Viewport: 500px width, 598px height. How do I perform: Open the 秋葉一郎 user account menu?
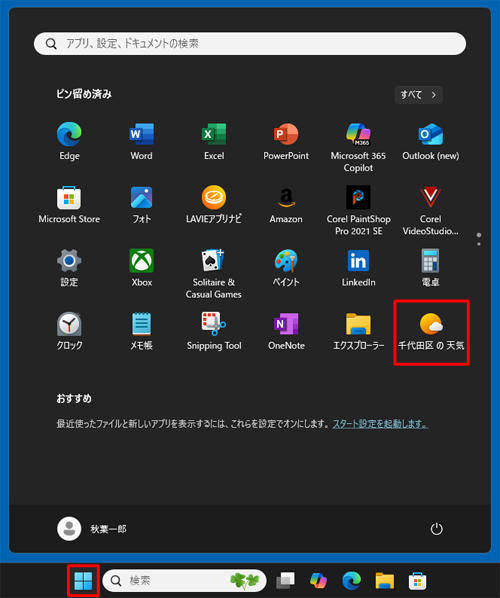(x=92, y=529)
